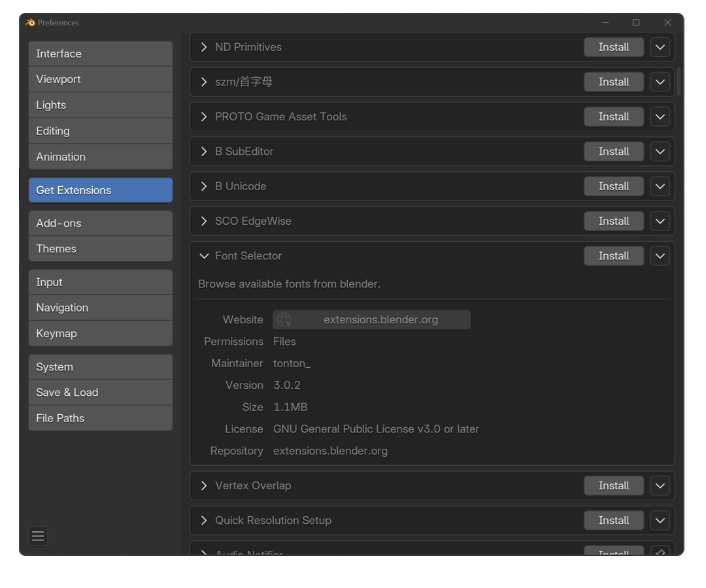The width and height of the screenshot is (706, 588).
Task: Expand the B SubEditor entry
Action: tap(204, 152)
